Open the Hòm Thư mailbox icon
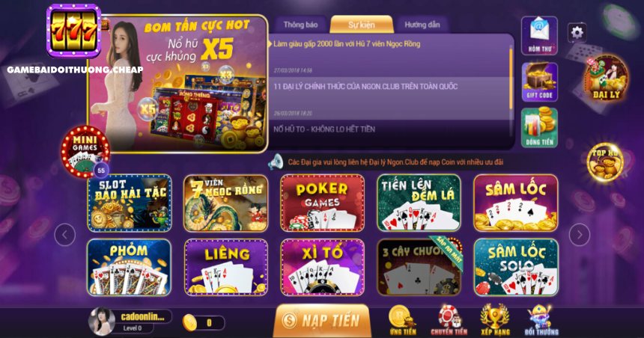Screen dimensions: 644x338 pos(539,36)
